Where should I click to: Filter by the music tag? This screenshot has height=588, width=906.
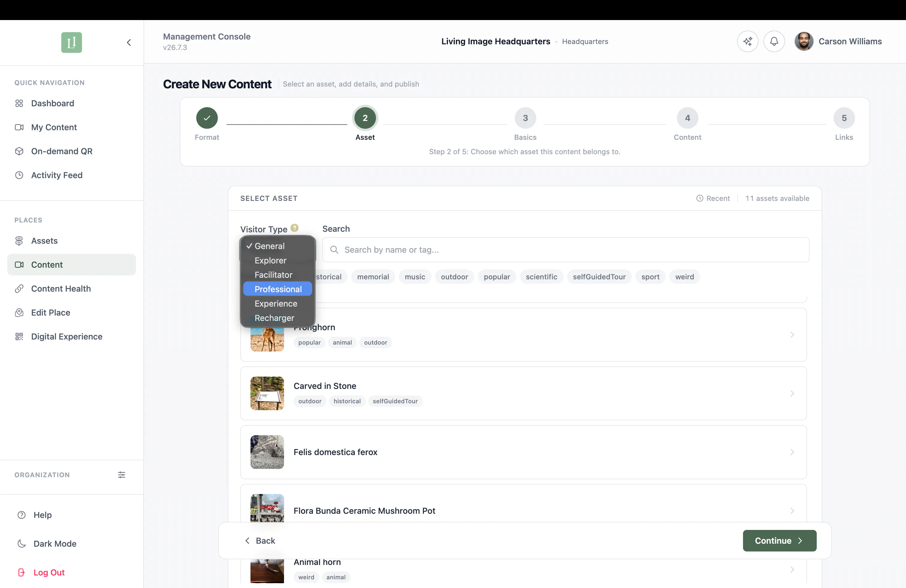[x=415, y=277]
